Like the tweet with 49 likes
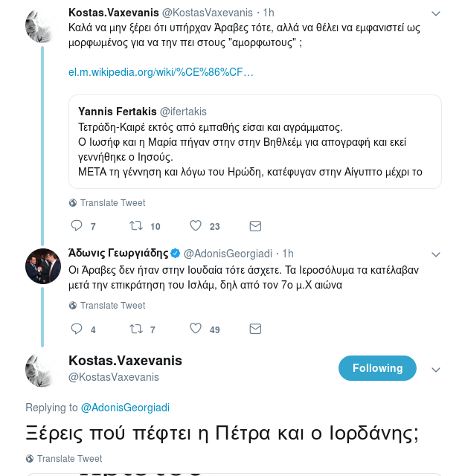The height and width of the screenshot is (476, 462). 196,329
